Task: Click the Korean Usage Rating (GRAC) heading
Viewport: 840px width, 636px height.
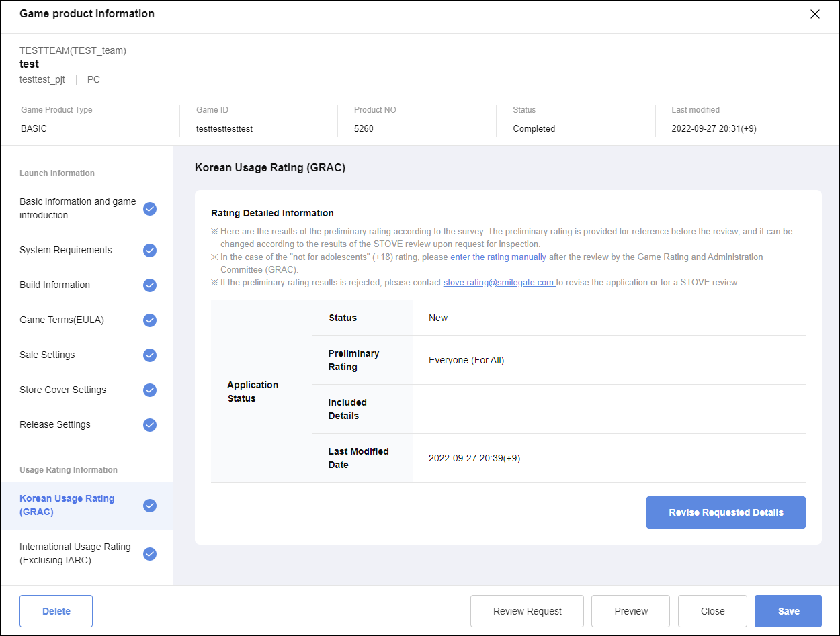Action: point(270,167)
